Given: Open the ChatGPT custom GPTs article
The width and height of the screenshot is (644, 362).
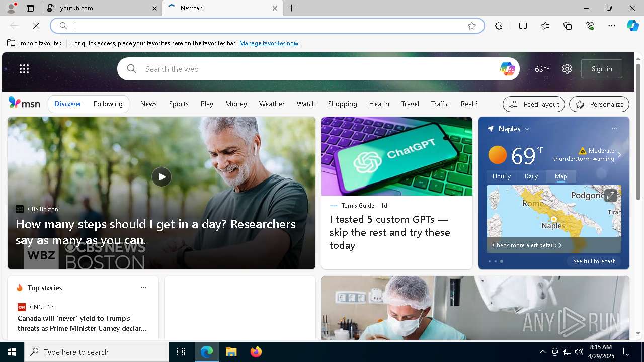Looking at the screenshot, I should (x=390, y=232).
